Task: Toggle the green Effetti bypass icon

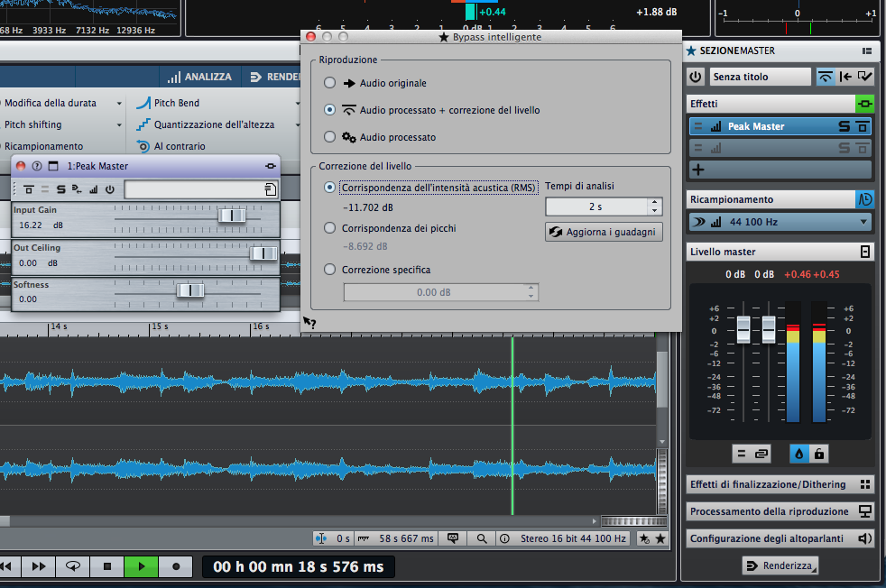Action: pyautogui.click(x=864, y=104)
